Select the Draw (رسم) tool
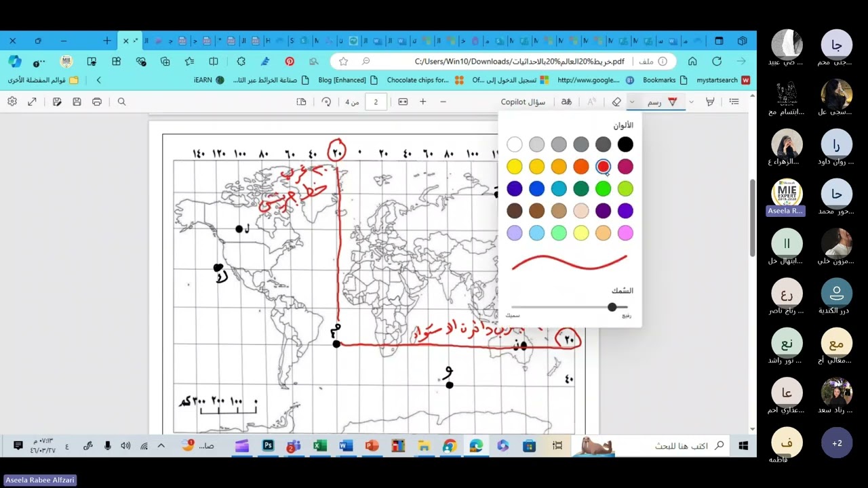The height and width of the screenshot is (488, 868). pos(663,102)
